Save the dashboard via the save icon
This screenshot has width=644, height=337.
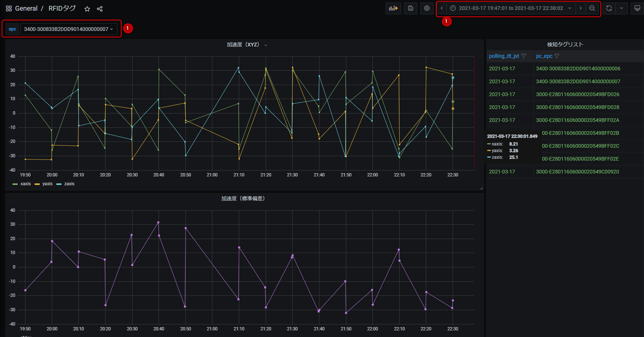coord(411,8)
